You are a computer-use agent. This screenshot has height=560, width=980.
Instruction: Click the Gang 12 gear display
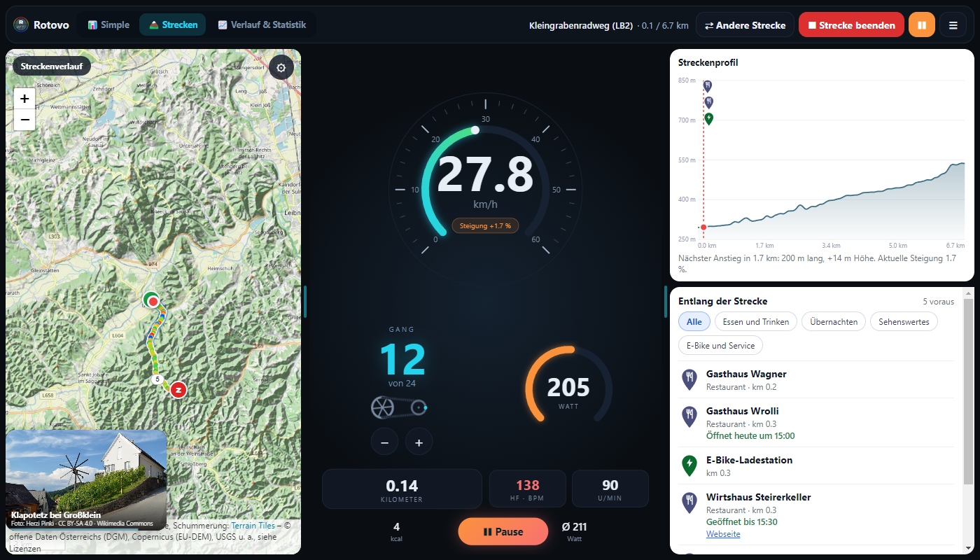(402, 358)
